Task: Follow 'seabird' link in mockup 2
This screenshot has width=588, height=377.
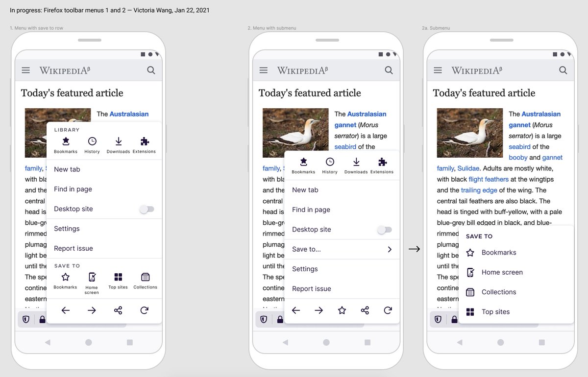Action: pyautogui.click(x=345, y=147)
